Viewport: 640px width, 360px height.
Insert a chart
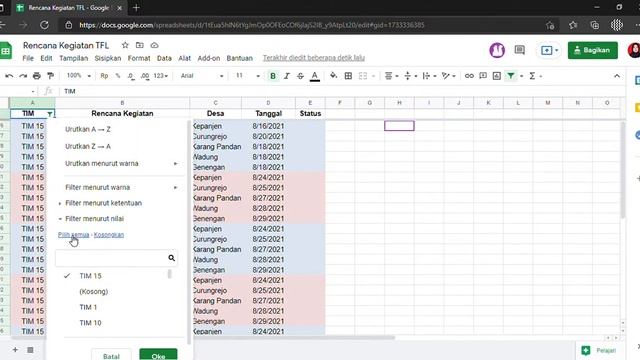pos(497,76)
